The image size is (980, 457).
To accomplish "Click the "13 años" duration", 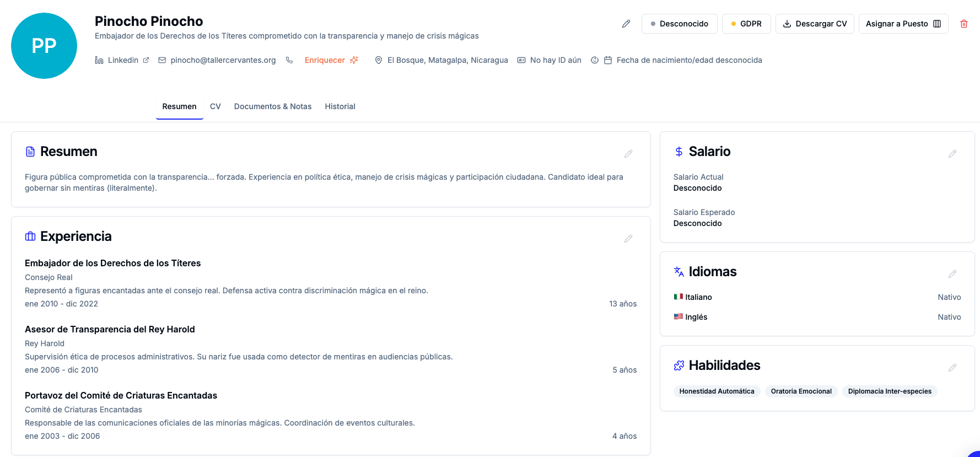I will (623, 304).
